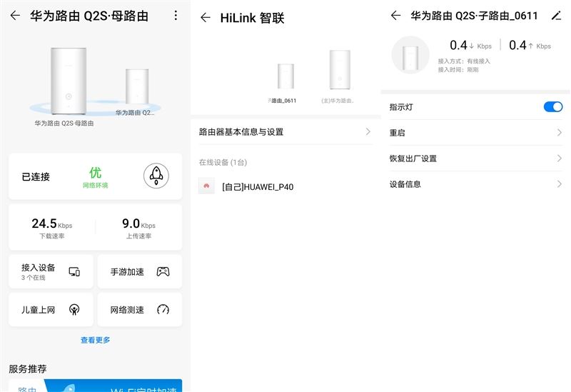The height and width of the screenshot is (392, 571).
Task: Open 手游加速 gamepad tile
Action: point(139,271)
